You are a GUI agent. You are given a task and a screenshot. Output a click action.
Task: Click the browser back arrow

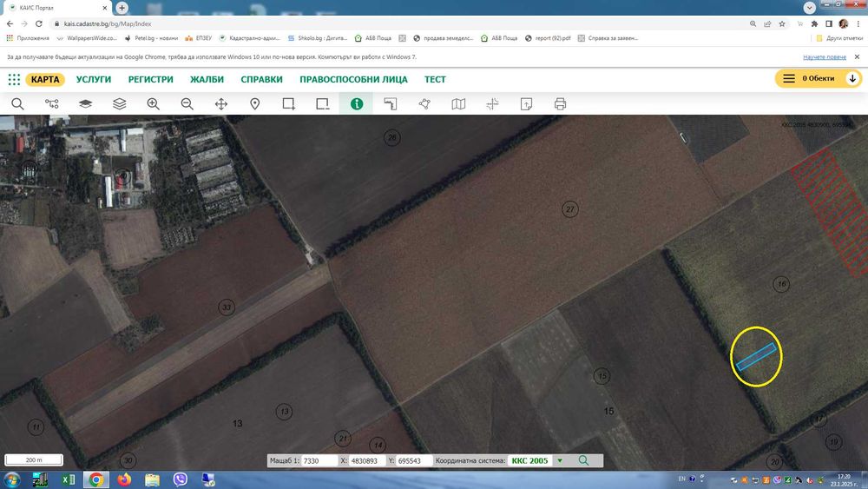(x=10, y=23)
